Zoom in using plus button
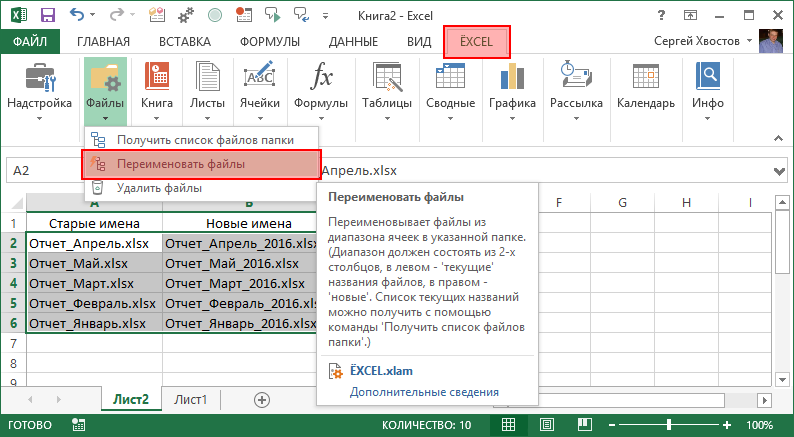794x437 pixels. [x=727, y=425]
